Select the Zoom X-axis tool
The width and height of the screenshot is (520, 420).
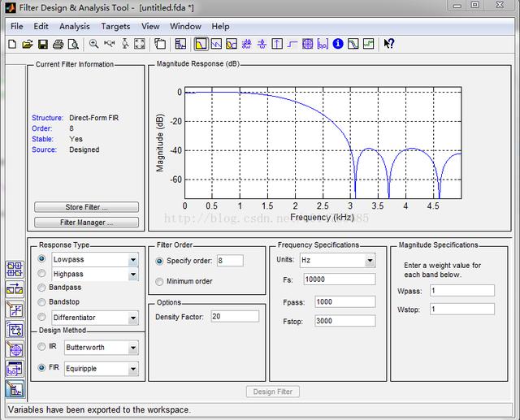(110, 44)
